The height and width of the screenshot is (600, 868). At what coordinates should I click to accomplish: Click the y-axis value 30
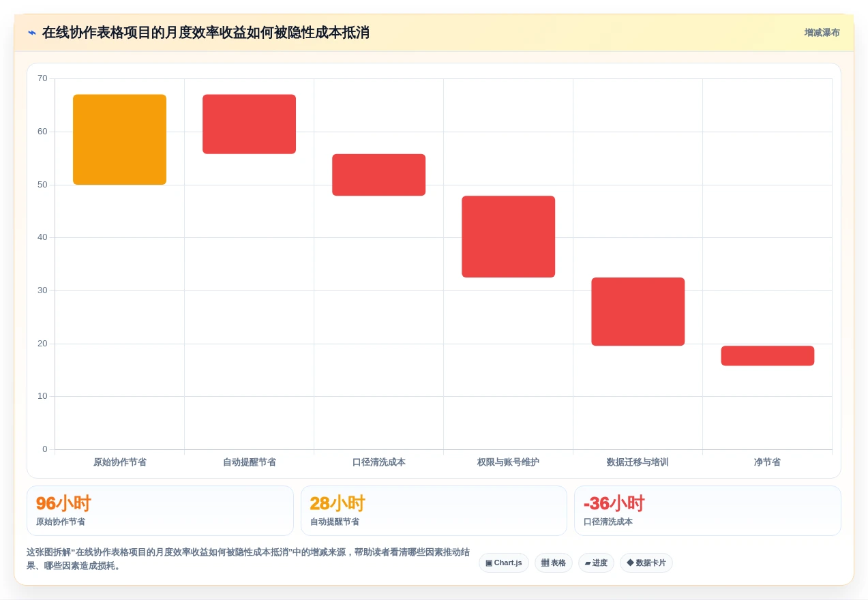click(42, 290)
